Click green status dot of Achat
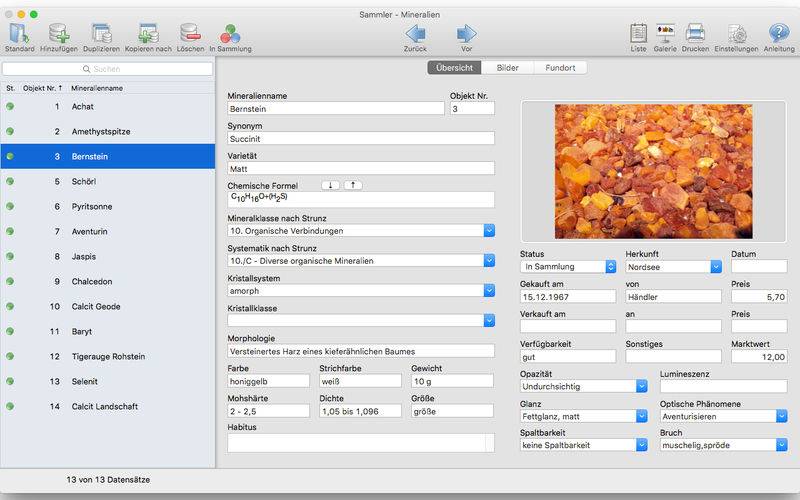Image resolution: width=800 pixels, height=500 pixels. (x=10, y=107)
